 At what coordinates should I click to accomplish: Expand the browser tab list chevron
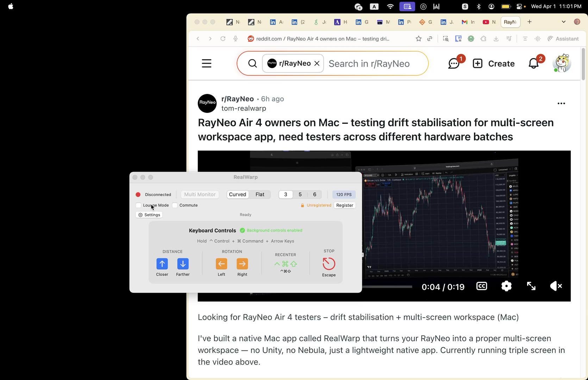click(x=563, y=22)
